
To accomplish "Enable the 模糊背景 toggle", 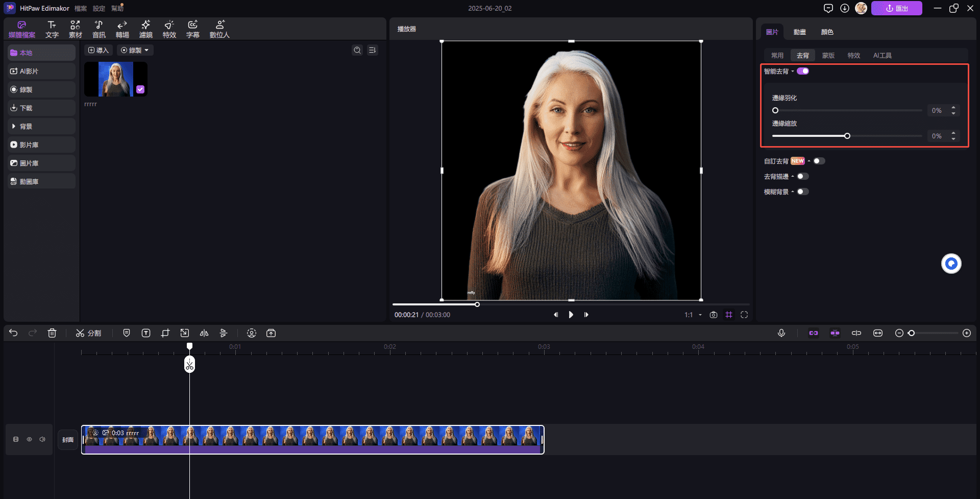I will (x=803, y=192).
